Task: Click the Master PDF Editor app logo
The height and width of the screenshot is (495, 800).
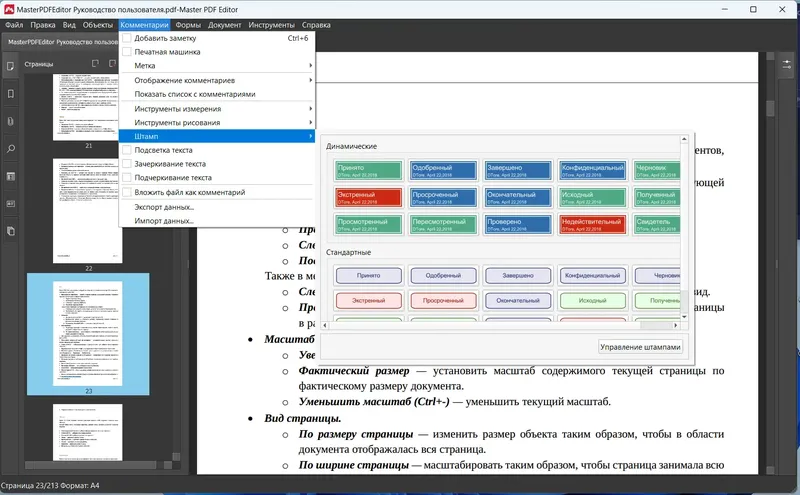Action: [x=9, y=9]
